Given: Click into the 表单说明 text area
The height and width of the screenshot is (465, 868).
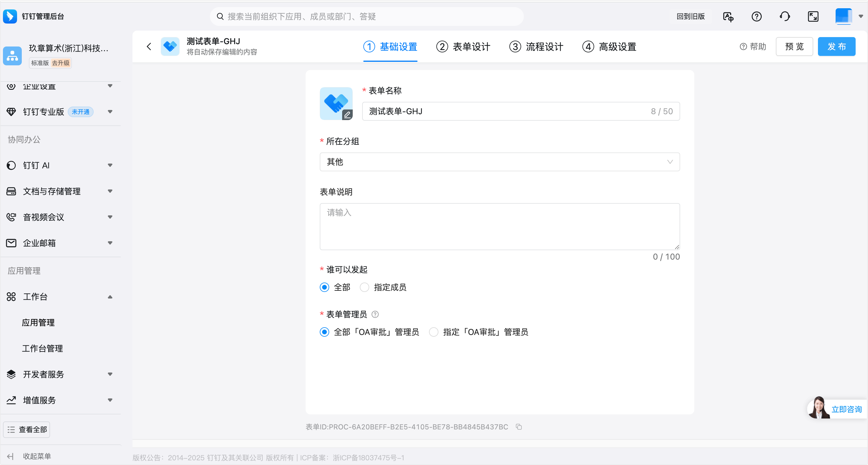Looking at the screenshot, I should pyautogui.click(x=499, y=226).
